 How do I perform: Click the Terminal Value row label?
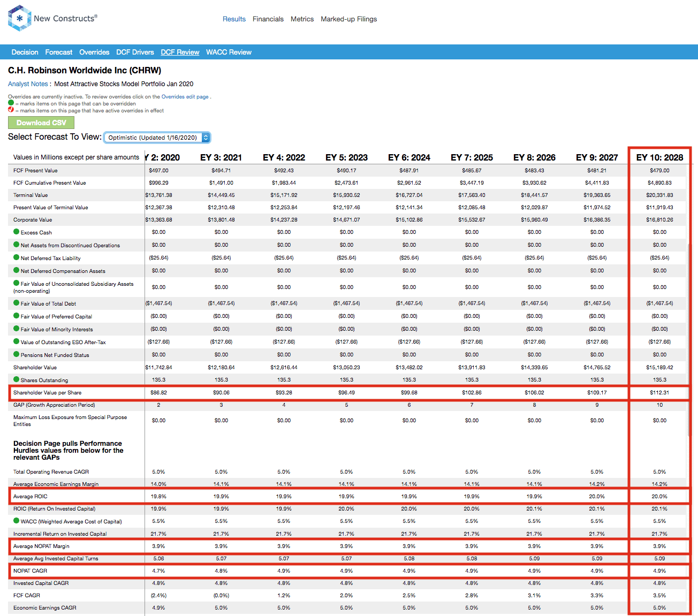(31, 195)
